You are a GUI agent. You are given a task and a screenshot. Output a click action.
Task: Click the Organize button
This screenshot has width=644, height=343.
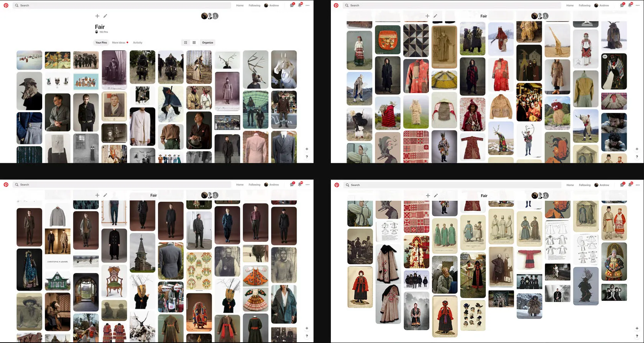(207, 43)
